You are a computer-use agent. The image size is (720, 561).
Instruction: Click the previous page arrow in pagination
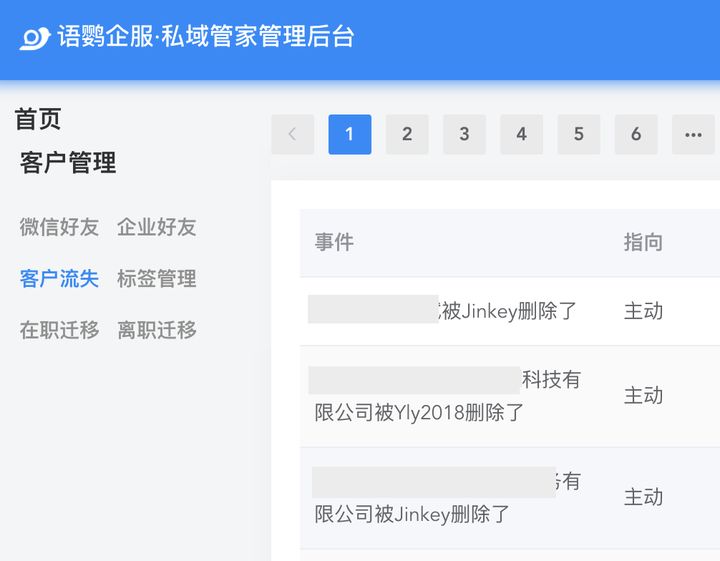tap(292, 134)
